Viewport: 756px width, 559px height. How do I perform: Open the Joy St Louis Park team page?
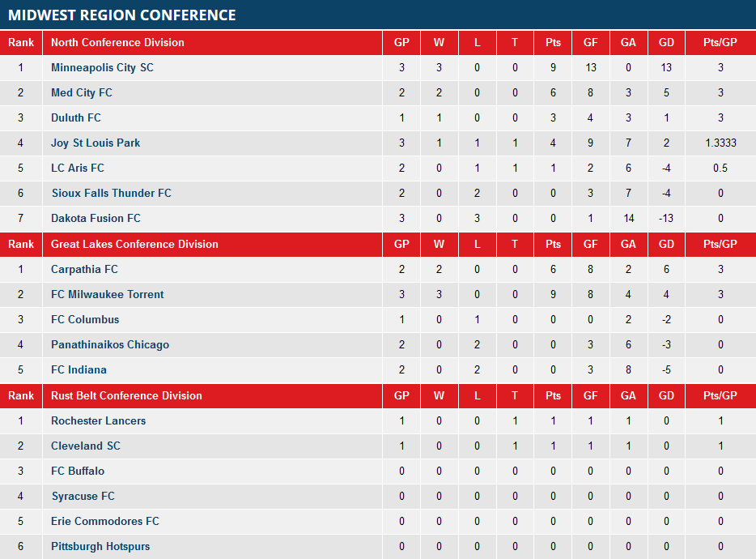96,143
